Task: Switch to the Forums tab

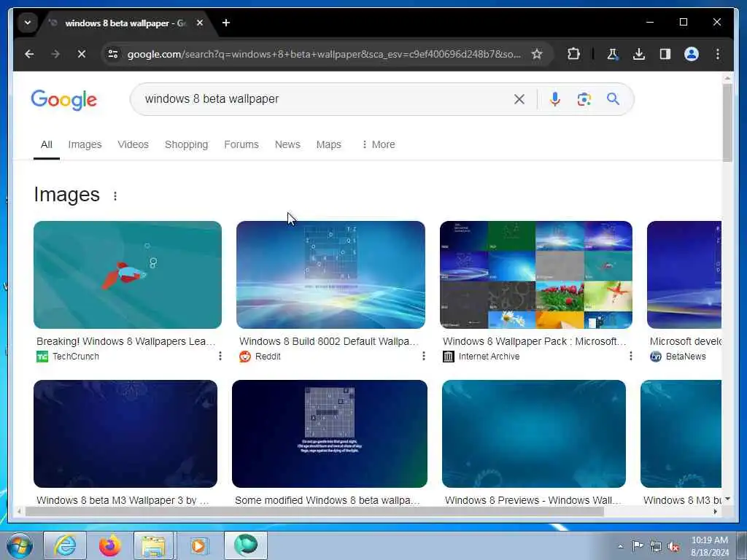Action: pos(241,144)
